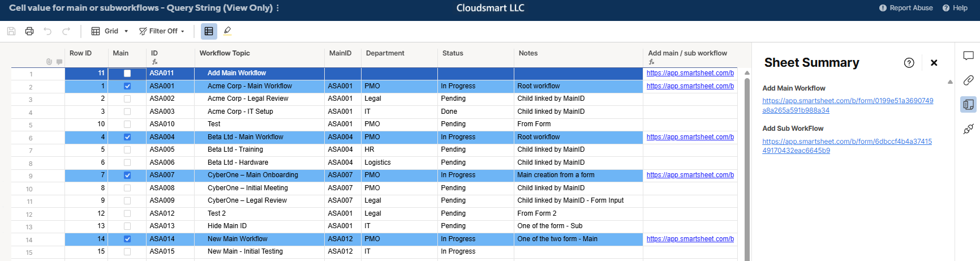The image size is (980, 261).
Task: Open the Attachments paperclip panel
Action: pos(968,80)
